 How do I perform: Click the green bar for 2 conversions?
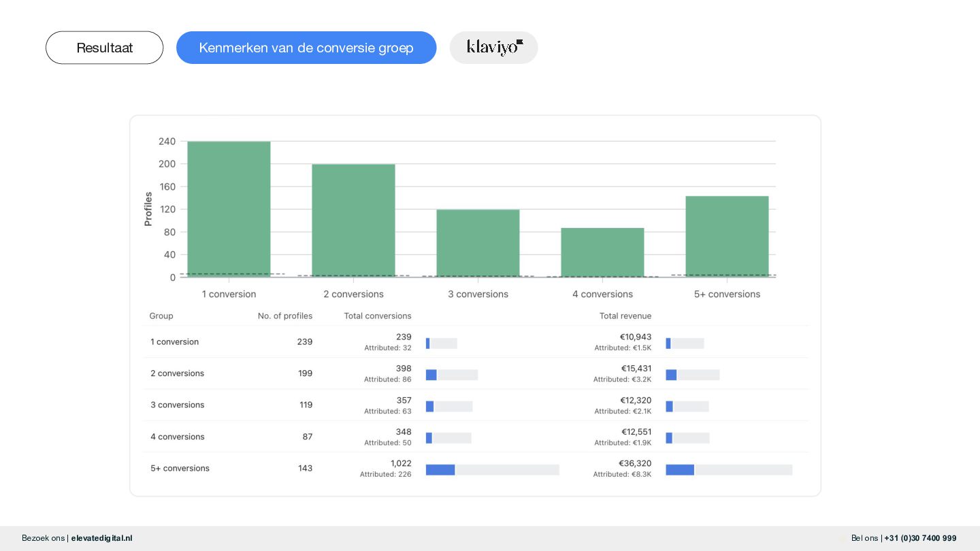point(353,220)
